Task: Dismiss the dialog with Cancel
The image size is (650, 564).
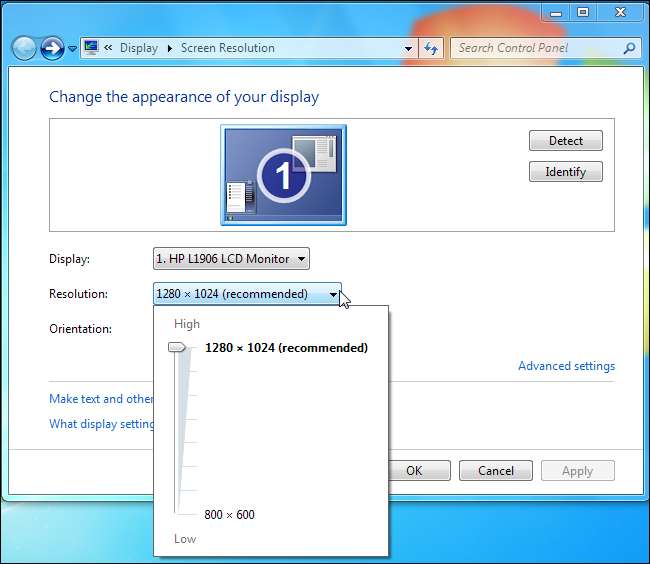Action: coord(496,471)
